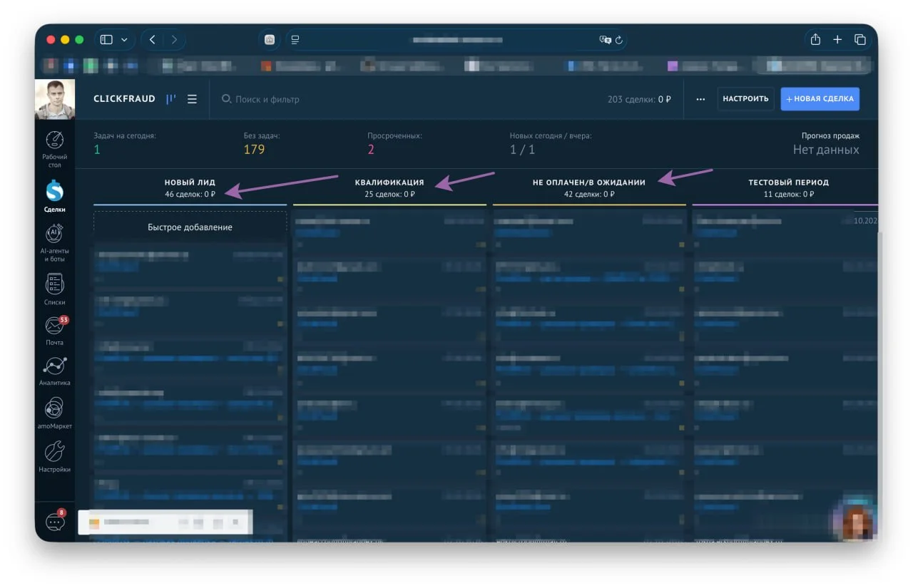
Task: Click the Задач на сегодня count 1
Action: [x=97, y=150]
